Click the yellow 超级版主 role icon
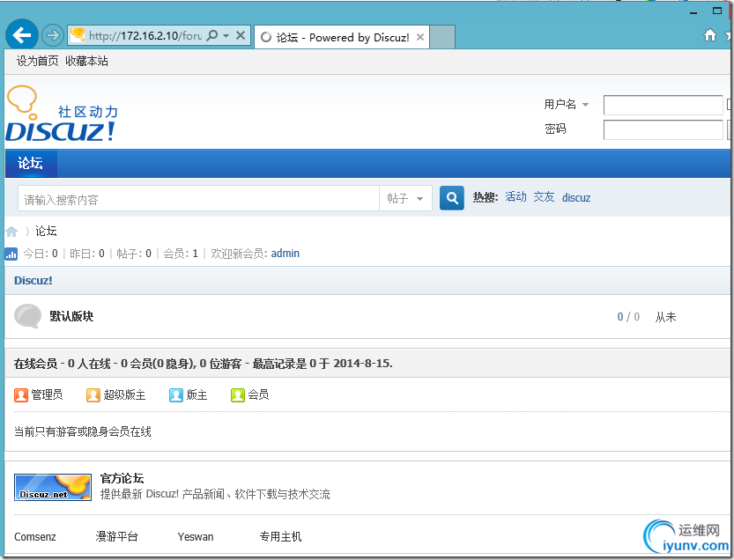Viewport: 734px width, 560px height. (x=93, y=395)
